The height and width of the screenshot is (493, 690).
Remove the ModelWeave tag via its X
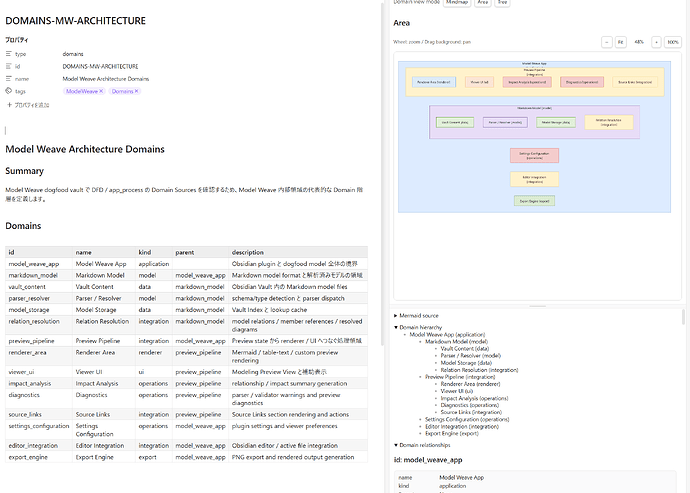[x=101, y=91]
